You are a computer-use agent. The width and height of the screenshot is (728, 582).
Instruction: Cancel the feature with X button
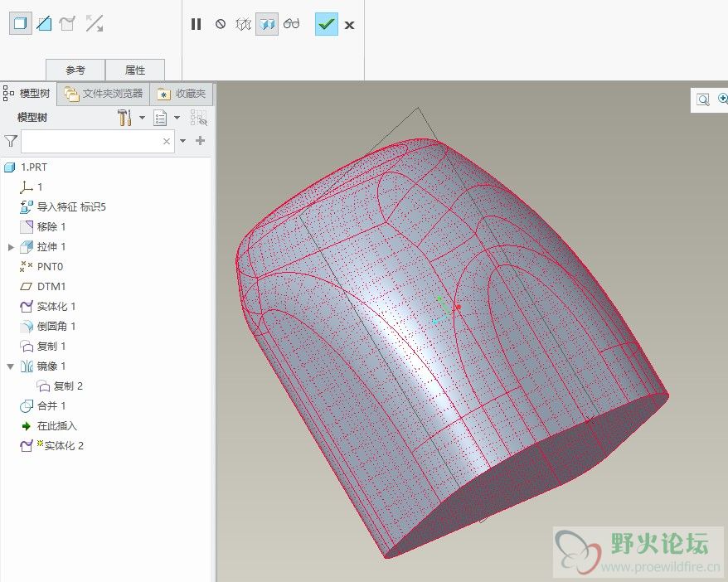(350, 25)
